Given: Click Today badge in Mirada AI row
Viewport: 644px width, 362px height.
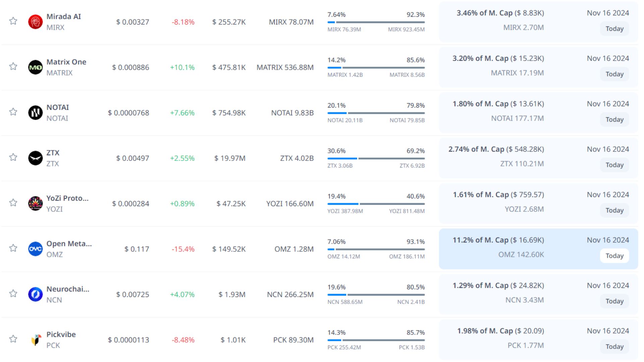Looking at the screenshot, I should click(x=614, y=29).
